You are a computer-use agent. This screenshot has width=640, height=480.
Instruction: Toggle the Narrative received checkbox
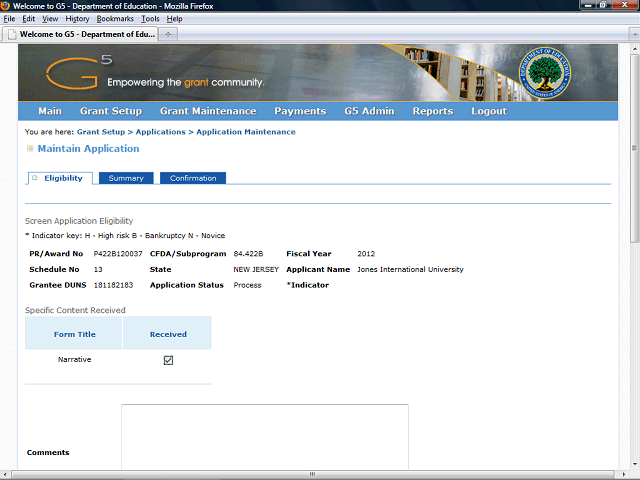pos(168,360)
